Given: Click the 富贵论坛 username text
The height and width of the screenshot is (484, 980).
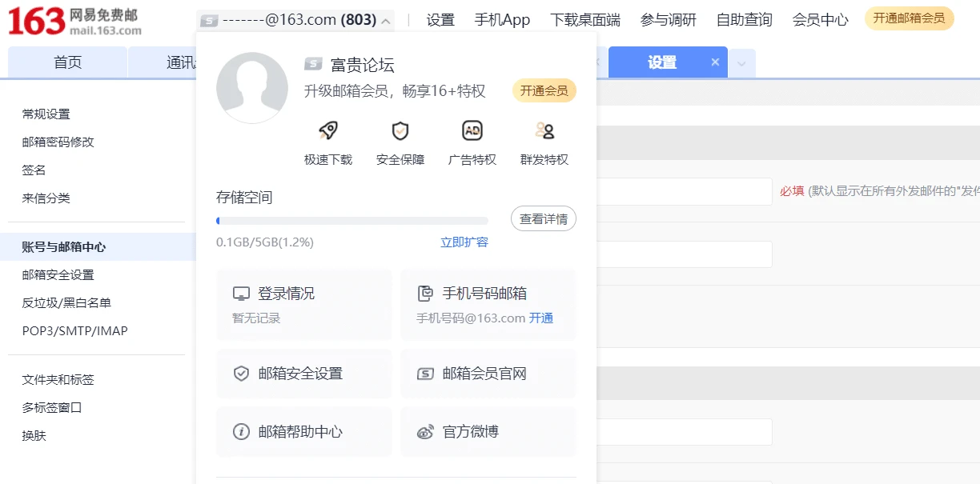Looking at the screenshot, I should 363,66.
